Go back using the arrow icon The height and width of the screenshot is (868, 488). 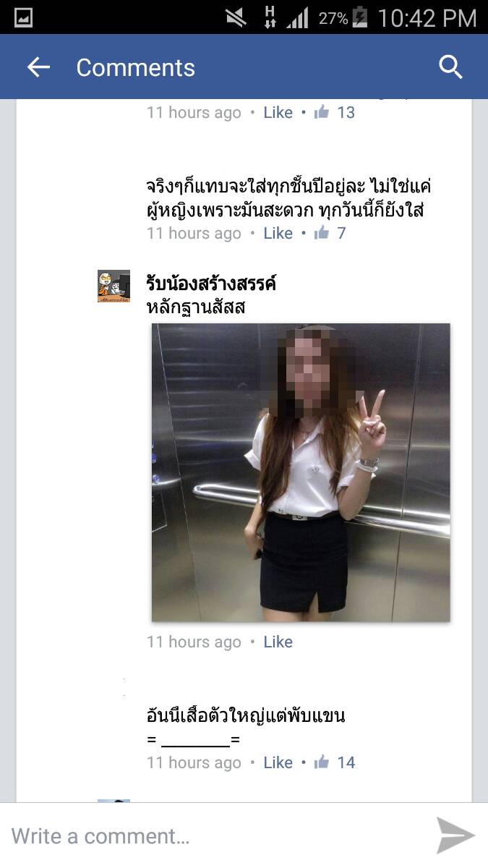38,67
